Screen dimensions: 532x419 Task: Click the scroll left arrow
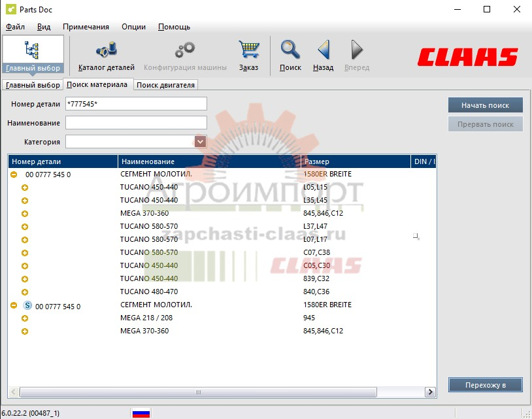[14, 392]
